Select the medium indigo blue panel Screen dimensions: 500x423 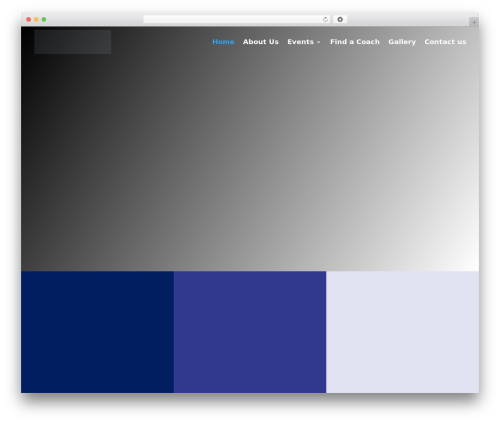click(x=250, y=332)
